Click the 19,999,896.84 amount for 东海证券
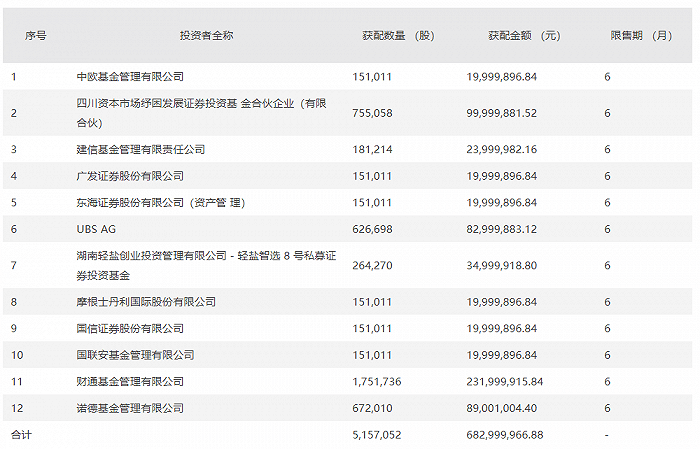Image resolution: width=700 pixels, height=449 pixels. 502,203
